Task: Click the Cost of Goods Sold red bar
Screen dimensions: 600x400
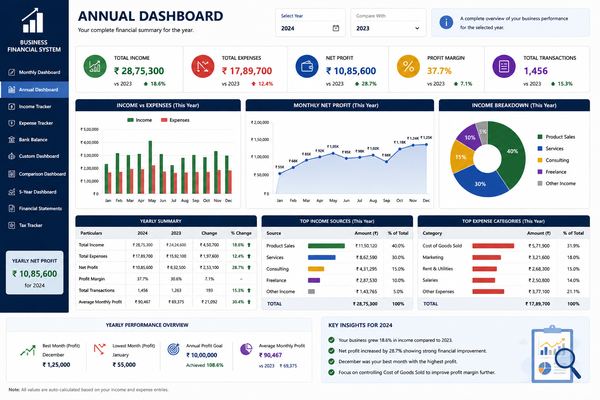Action: pyautogui.click(x=493, y=246)
